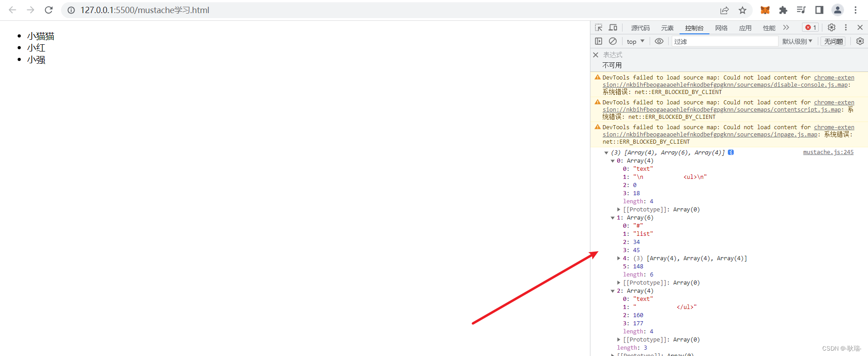Open mustache.js:245 source link
Viewport: 868px width, 356px height.
pyautogui.click(x=828, y=152)
